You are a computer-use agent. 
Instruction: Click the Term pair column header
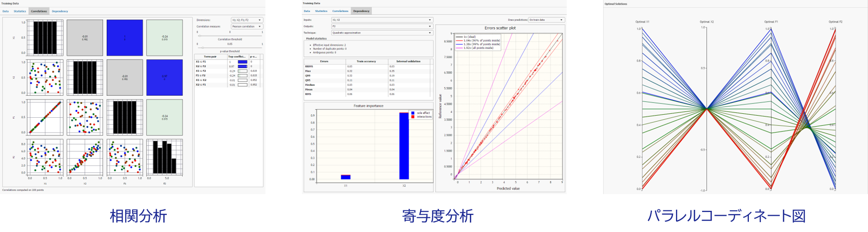(x=210, y=57)
